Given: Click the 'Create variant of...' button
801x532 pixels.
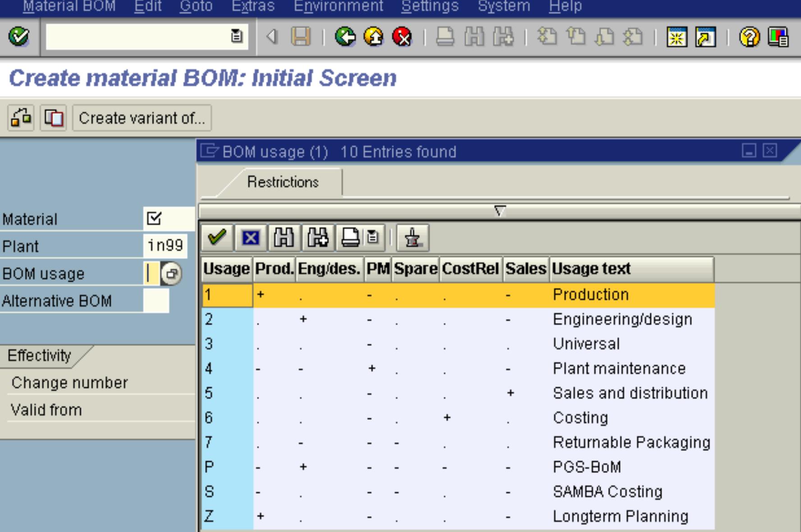Looking at the screenshot, I should [x=141, y=118].
